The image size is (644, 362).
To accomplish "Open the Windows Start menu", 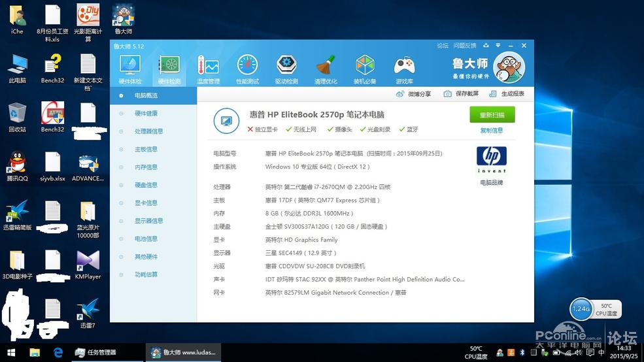I will pyautogui.click(x=12, y=353).
